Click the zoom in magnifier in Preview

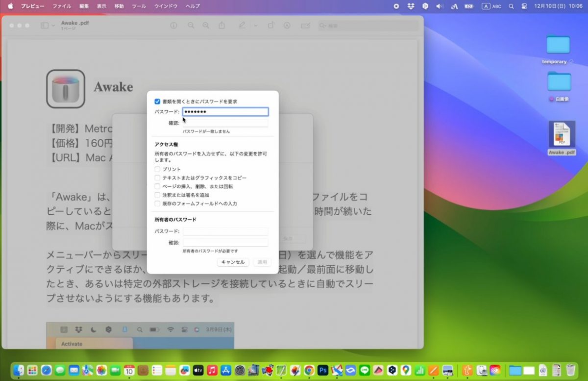206,25
